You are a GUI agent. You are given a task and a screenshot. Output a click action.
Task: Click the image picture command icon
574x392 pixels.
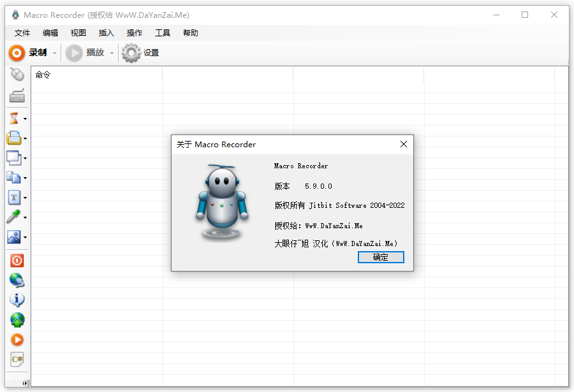pos(14,237)
